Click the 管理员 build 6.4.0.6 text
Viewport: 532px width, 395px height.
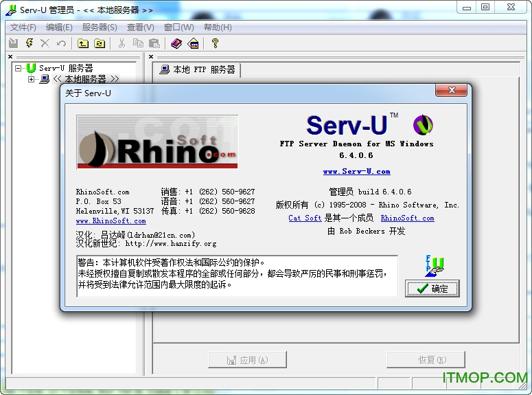370,192
